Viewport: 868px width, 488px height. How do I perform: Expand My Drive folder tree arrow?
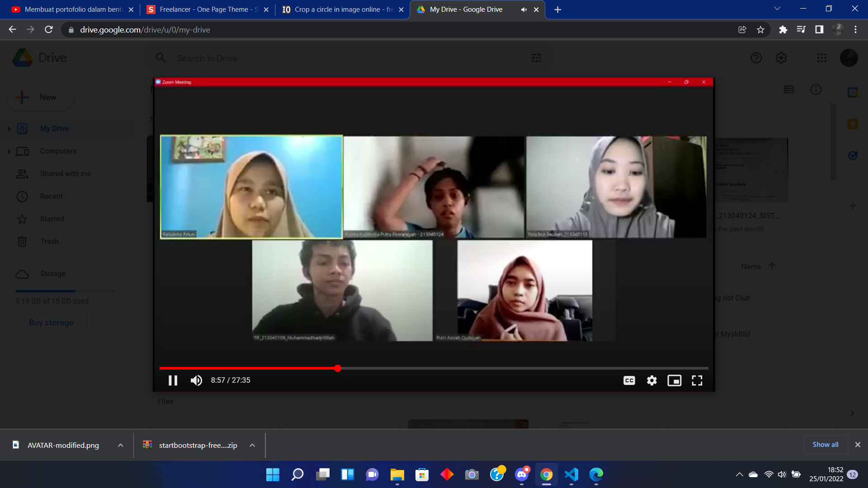pyautogui.click(x=9, y=129)
